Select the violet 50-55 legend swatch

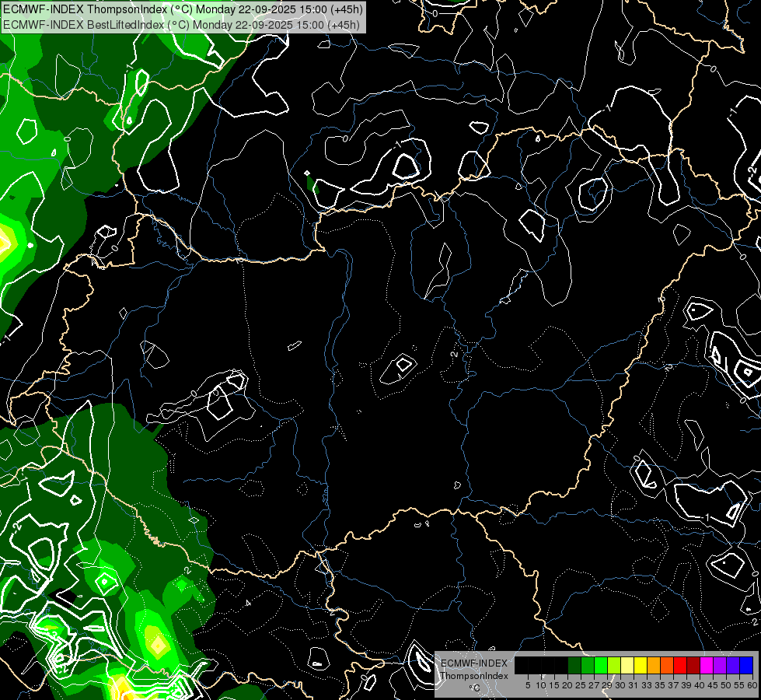click(x=733, y=665)
